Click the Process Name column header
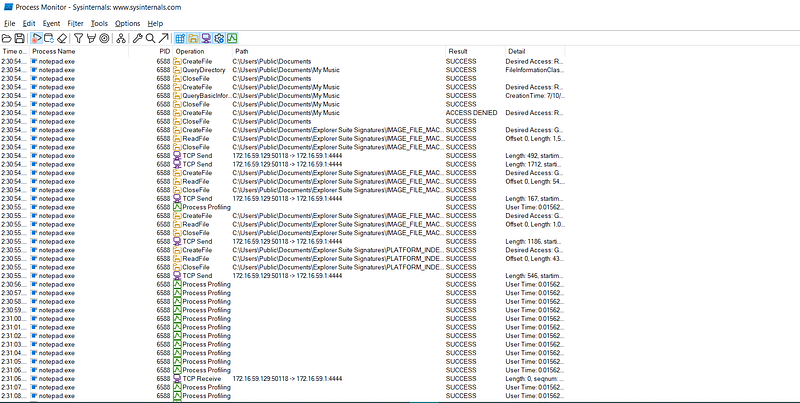Screen dimensions: 800x403 (79, 52)
